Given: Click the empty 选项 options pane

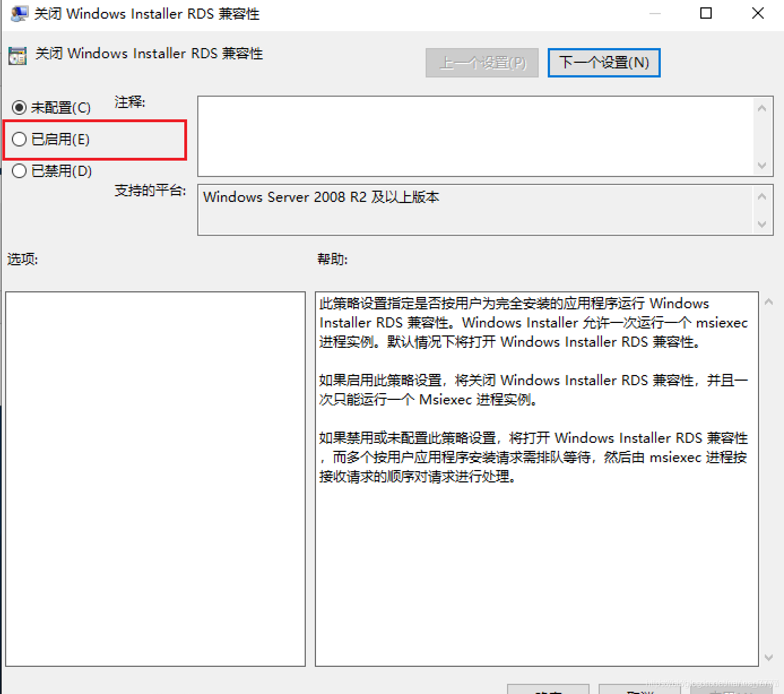Looking at the screenshot, I should (155, 479).
